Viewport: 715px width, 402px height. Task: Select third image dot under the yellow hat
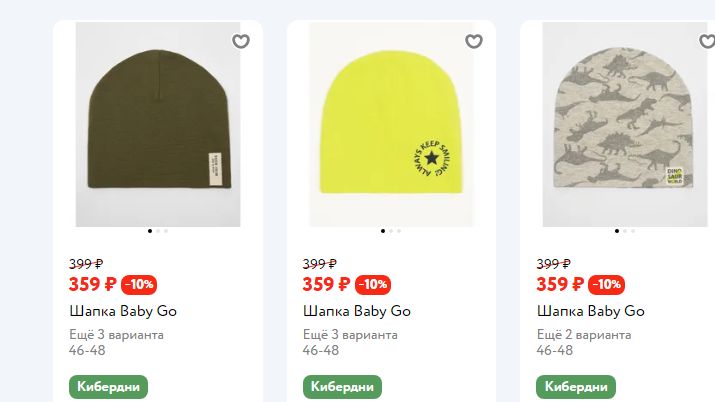399,231
